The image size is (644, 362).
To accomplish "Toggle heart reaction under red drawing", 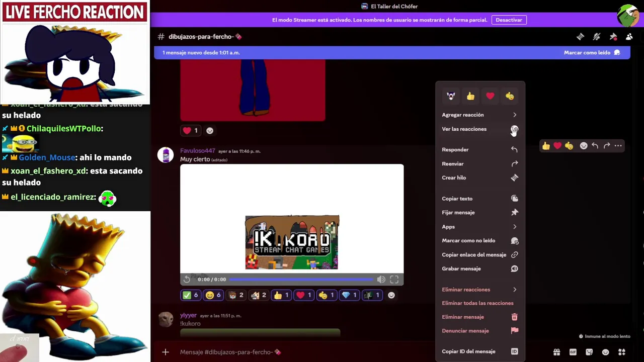I will [191, 131].
